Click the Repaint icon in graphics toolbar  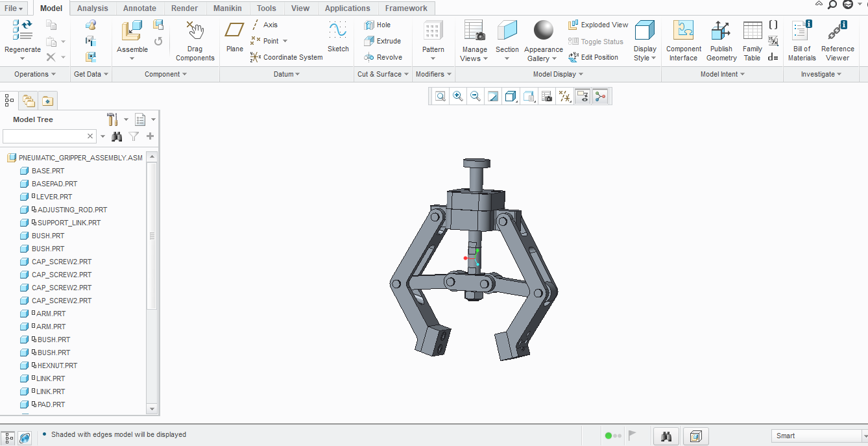click(493, 97)
